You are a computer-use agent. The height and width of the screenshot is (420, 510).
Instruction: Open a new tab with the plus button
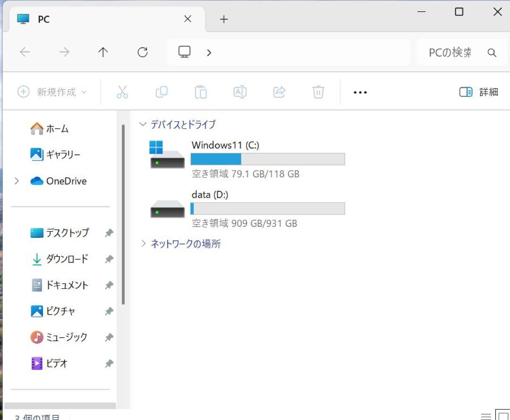click(x=223, y=19)
